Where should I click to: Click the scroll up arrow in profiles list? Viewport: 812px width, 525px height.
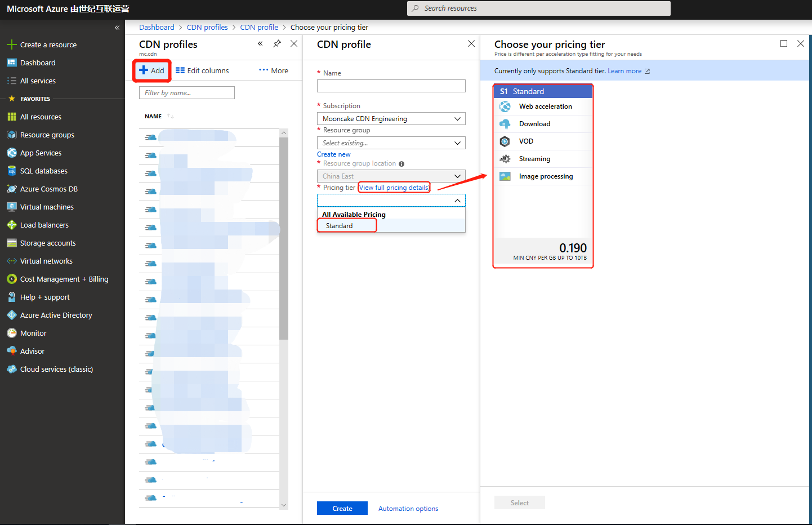click(x=284, y=133)
